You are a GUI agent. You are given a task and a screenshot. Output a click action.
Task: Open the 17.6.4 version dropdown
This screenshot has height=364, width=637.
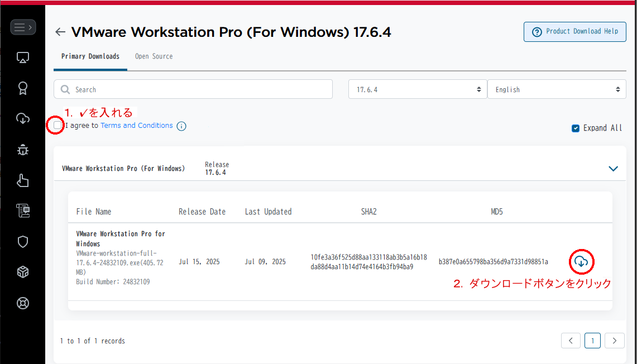click(x=417, y=89)
